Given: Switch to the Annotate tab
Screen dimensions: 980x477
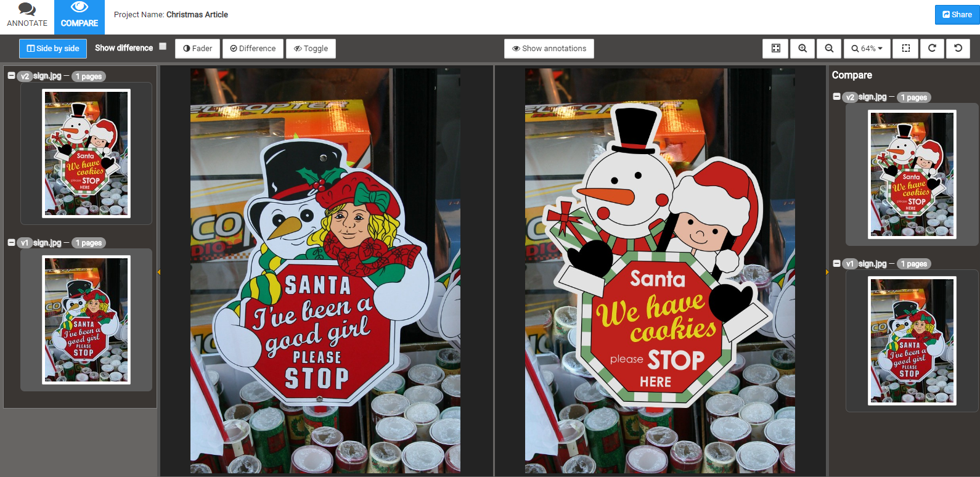Looking at the screenshot, I should 27,17.
